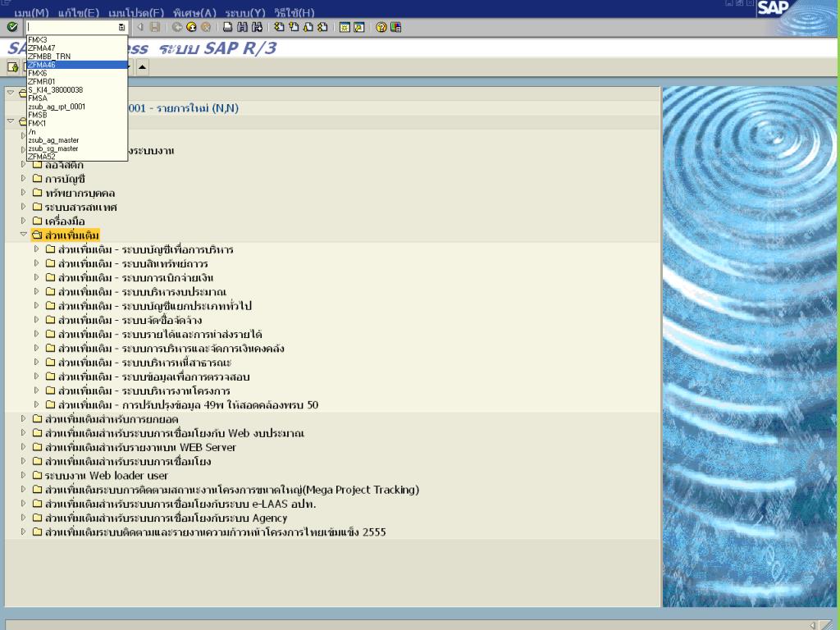Select ZFMBB_TRN from the history list

coord(77,57)
